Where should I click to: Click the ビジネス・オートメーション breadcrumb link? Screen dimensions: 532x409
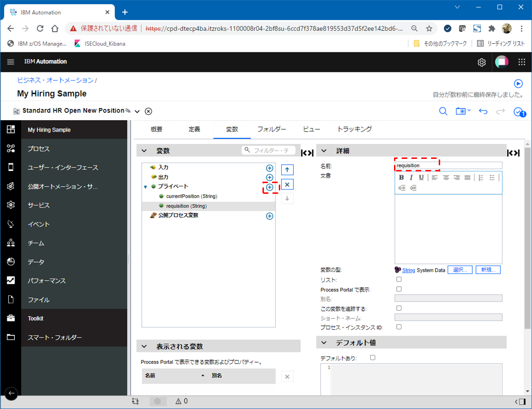pos(55,80)
